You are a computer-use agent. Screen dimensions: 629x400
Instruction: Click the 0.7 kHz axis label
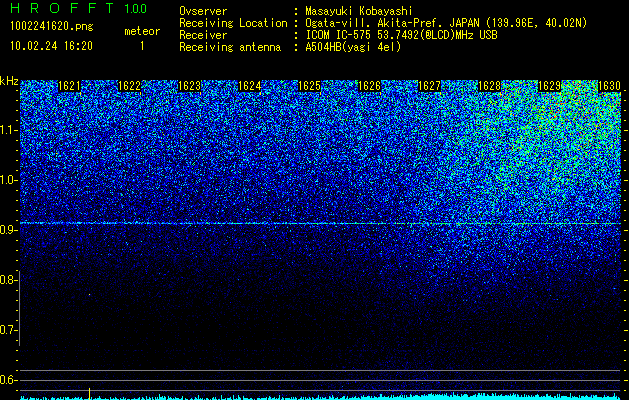click(8, 330)
